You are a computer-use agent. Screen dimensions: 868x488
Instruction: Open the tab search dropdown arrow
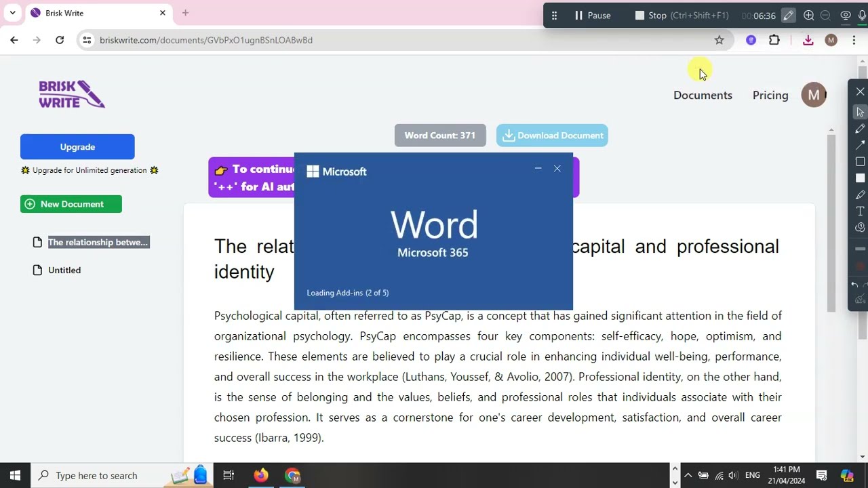[x=12, y=13]
